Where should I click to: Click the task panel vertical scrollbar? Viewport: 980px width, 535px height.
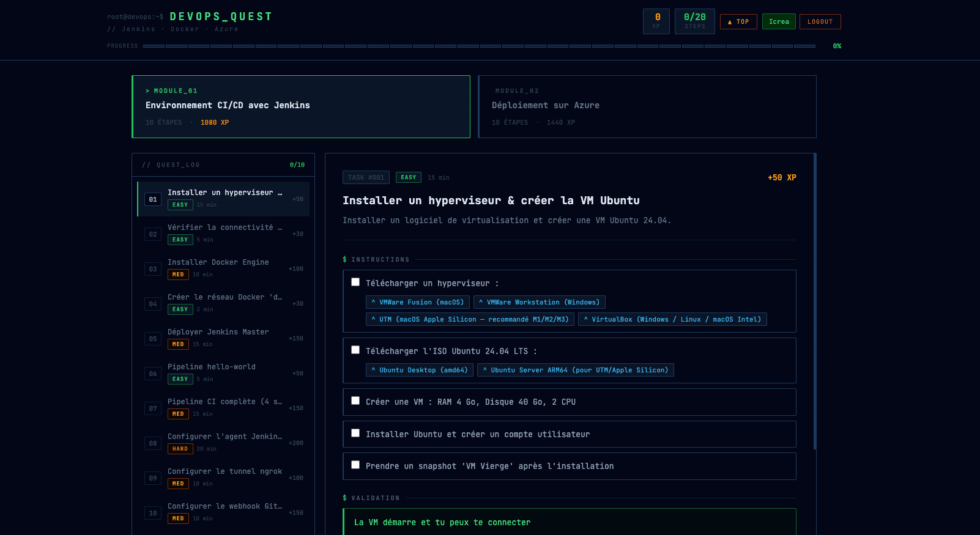(x=815, y=301)
